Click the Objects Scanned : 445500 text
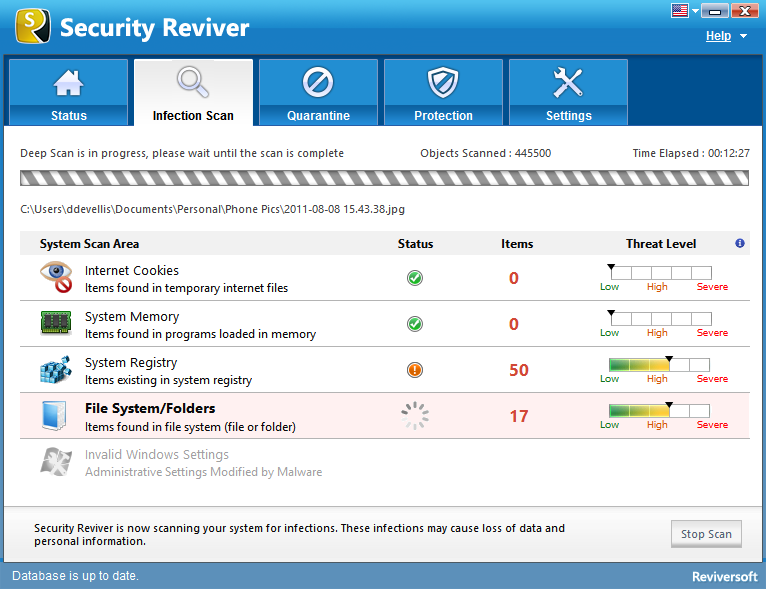 486,153
